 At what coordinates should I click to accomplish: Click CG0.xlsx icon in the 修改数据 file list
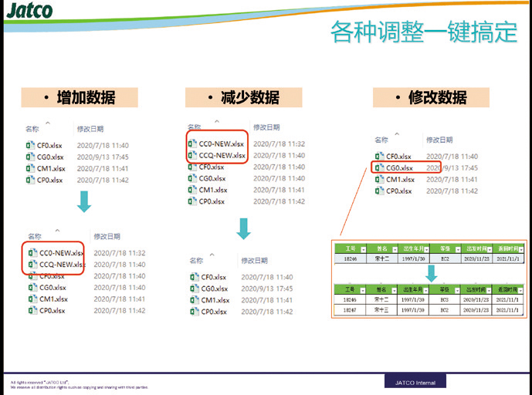click(x=379, y=167)
